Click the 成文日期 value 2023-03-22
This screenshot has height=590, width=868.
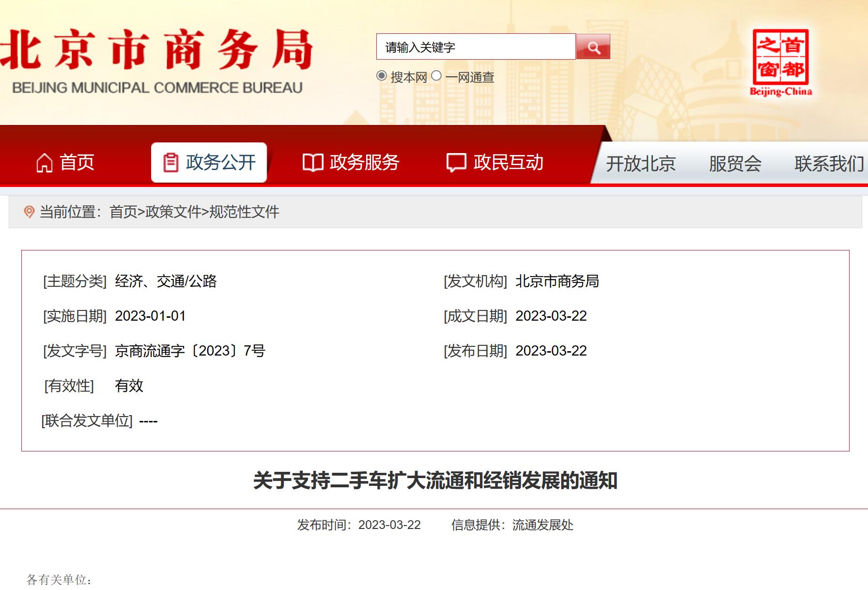point(551,316)
